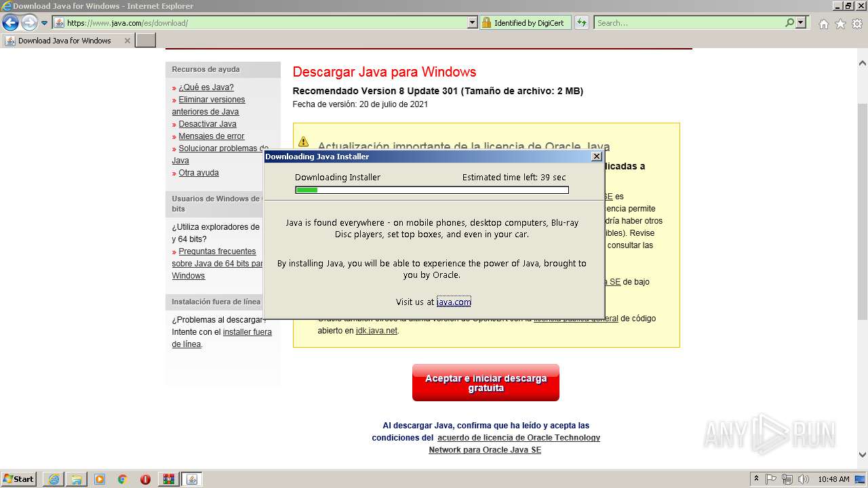Select the Java installer taskbar button
Screen dimensions: 868x488
(x=192, y=479)
